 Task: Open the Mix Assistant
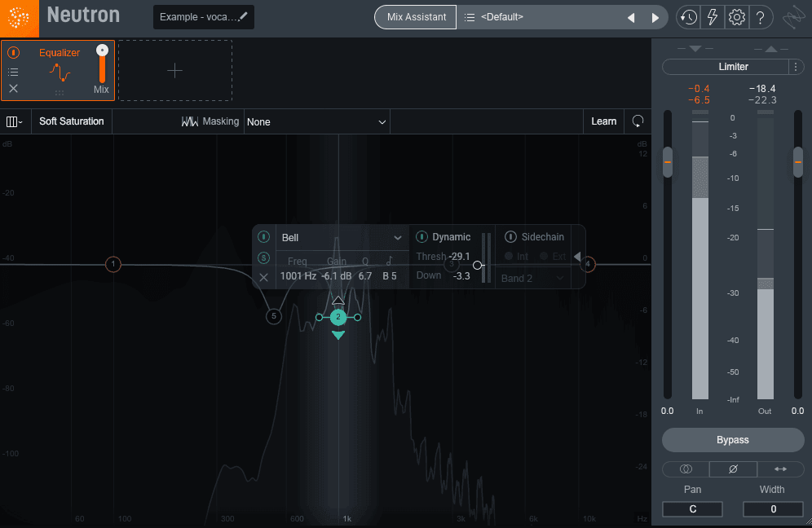coord(416,17)
